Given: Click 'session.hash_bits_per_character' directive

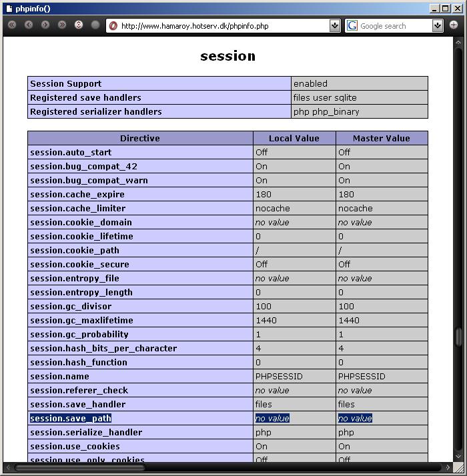Looking at the screenshot, I should coord(103,349).
